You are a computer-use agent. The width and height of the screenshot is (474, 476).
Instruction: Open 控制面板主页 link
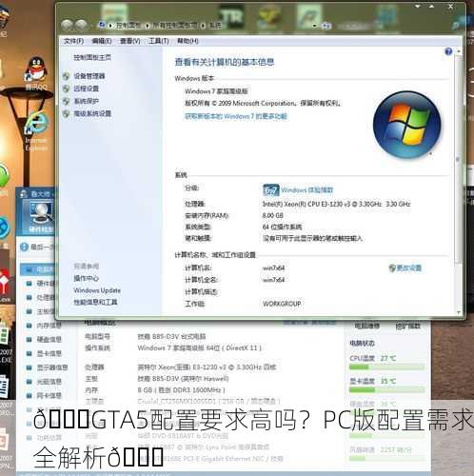pos(92,57)
